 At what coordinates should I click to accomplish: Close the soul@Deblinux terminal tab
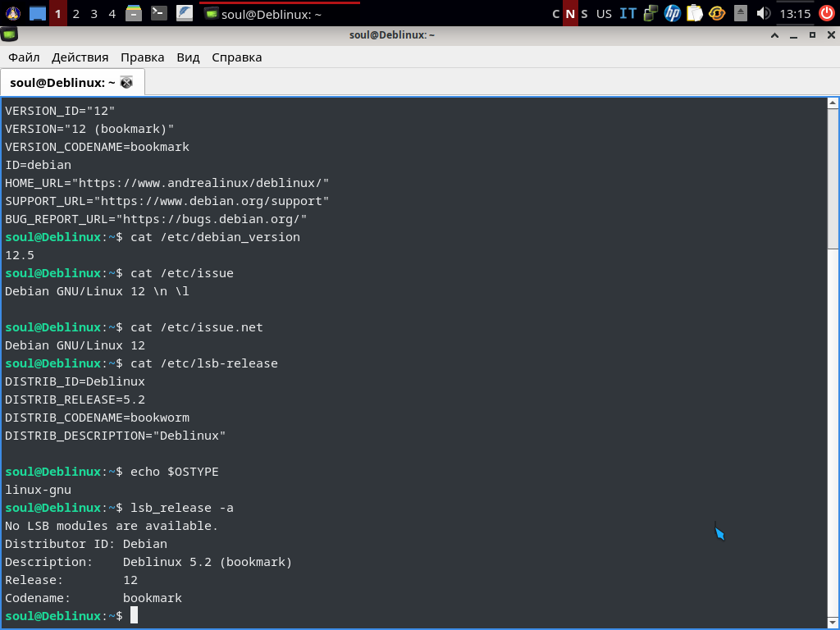point(126,83)
